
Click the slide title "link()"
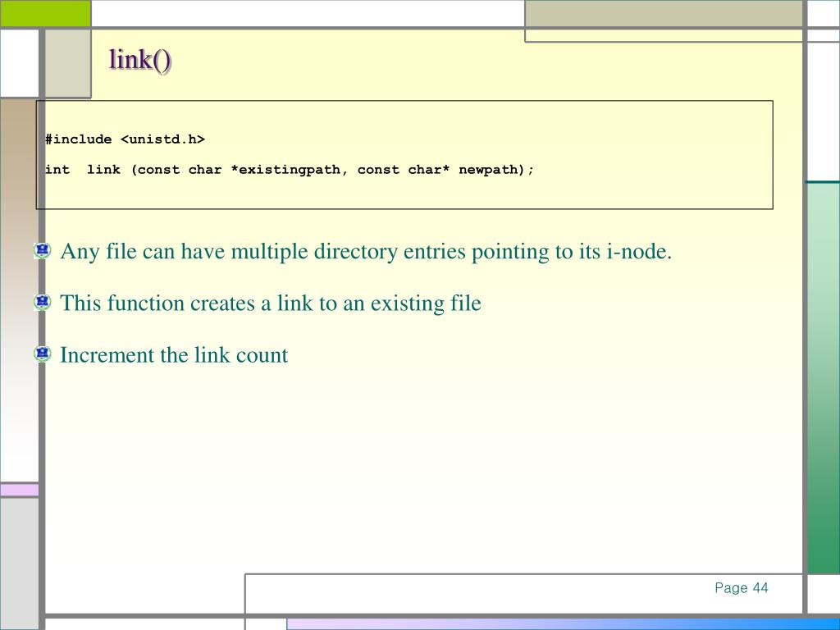[x=140, y=59]
